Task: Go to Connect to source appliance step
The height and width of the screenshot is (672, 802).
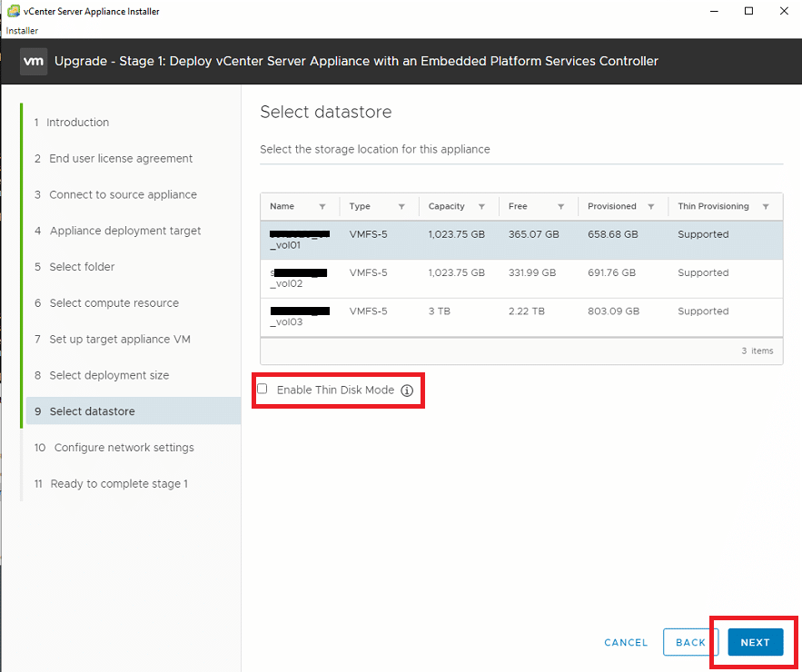Action: (115, 195)
